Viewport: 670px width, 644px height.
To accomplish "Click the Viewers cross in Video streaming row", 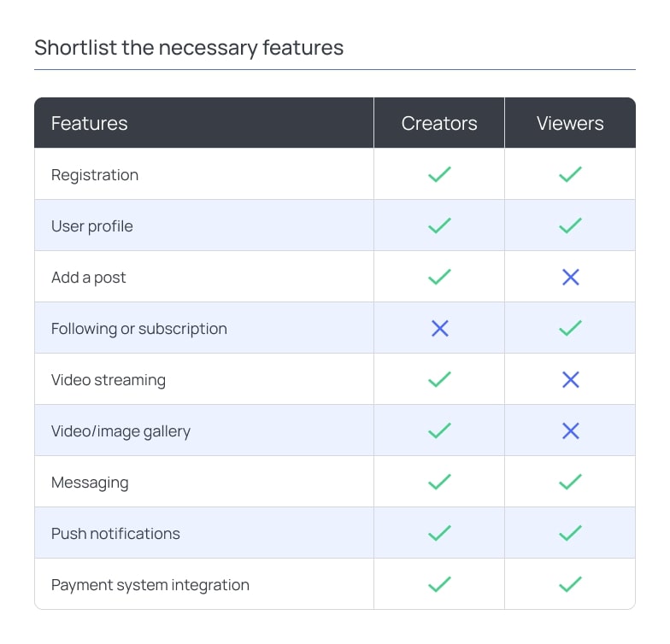I will pos(571,379).
